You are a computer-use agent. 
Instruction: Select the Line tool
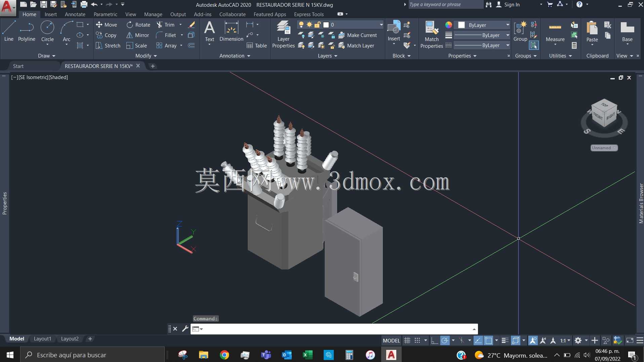tap(9, 31)
